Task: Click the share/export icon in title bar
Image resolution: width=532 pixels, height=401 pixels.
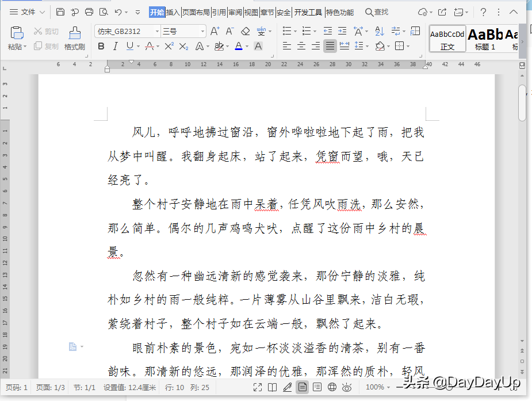Action: pos(442,12)
